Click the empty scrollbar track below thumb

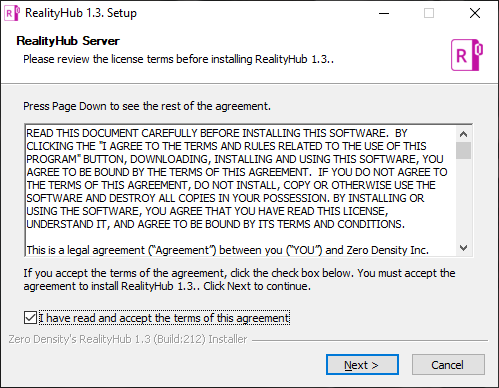463,200
